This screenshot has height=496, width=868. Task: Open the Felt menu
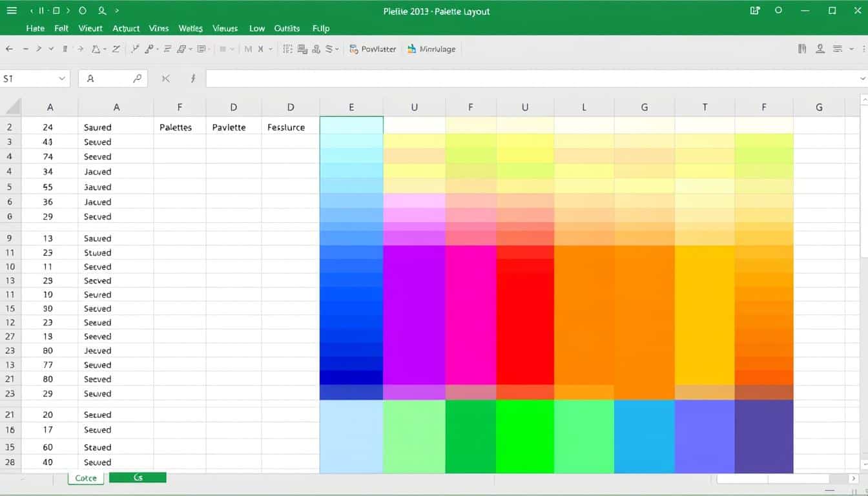(x=61, y=28)
